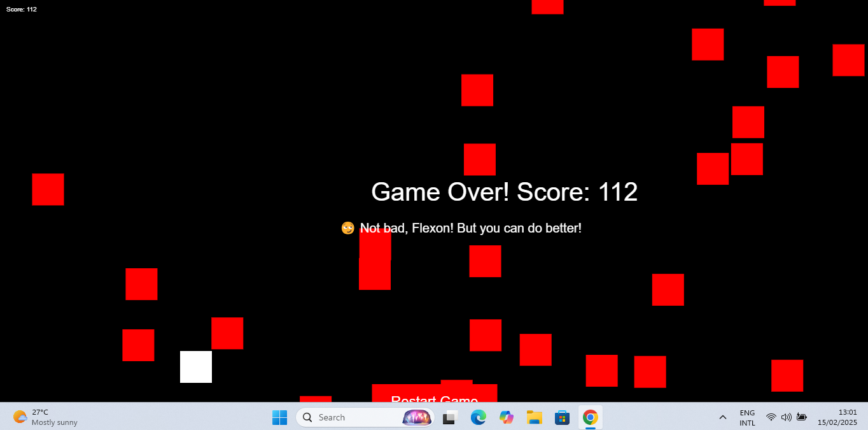Open the ENG INTL language switcher
Image resolution: width=868 pixels, height=430 pixels.
coord(747,417)
